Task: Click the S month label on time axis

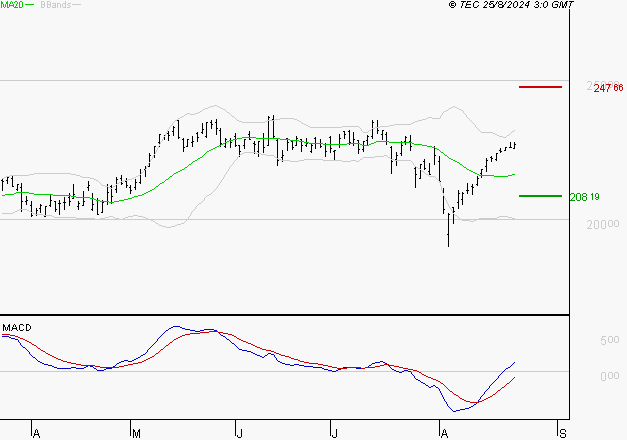Action: (x=563, y=434)
